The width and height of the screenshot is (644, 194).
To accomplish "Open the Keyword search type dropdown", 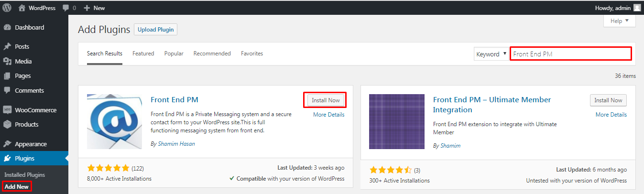I will pyautogui.click(x=491, y=54).
